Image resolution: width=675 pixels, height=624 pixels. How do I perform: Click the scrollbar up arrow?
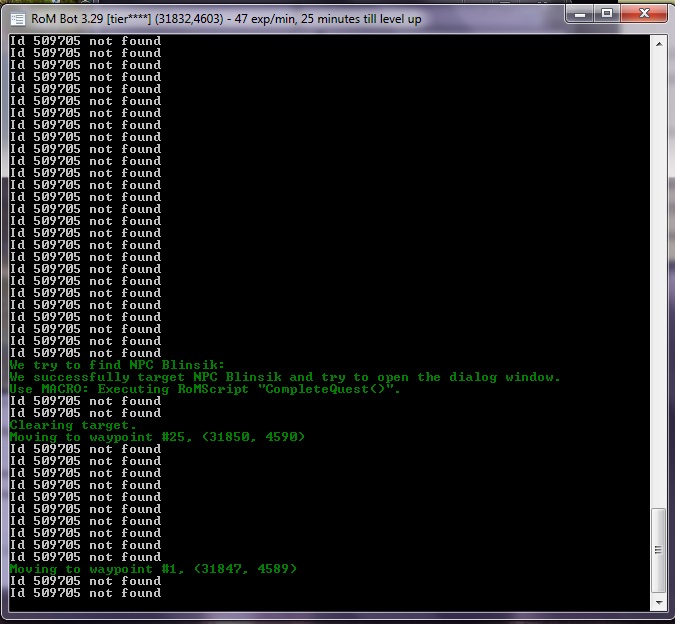point(658,42)
